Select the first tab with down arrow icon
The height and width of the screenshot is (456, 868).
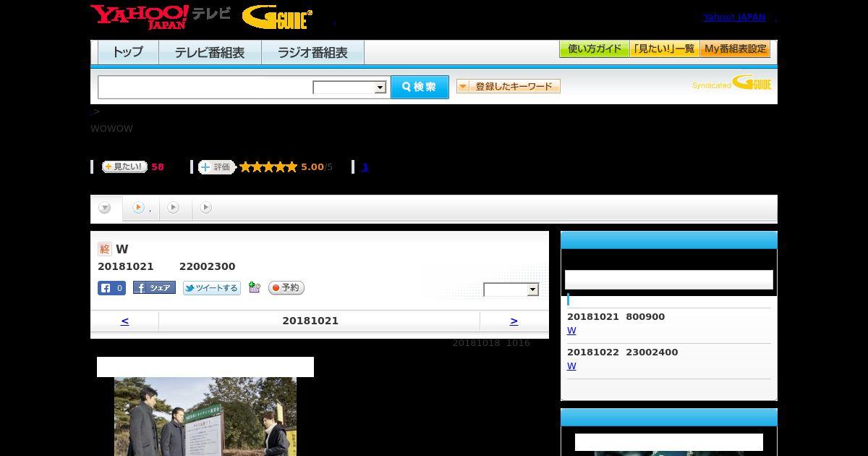106,208
